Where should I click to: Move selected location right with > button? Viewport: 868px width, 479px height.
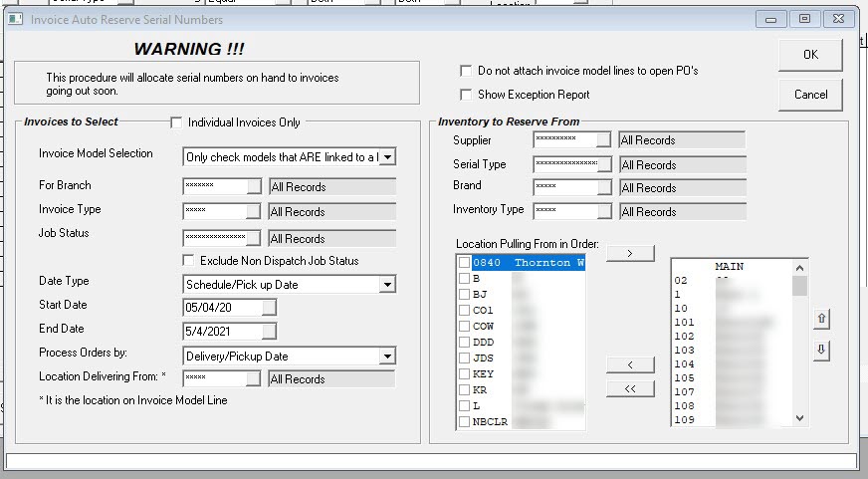click(x=630, y=253)
